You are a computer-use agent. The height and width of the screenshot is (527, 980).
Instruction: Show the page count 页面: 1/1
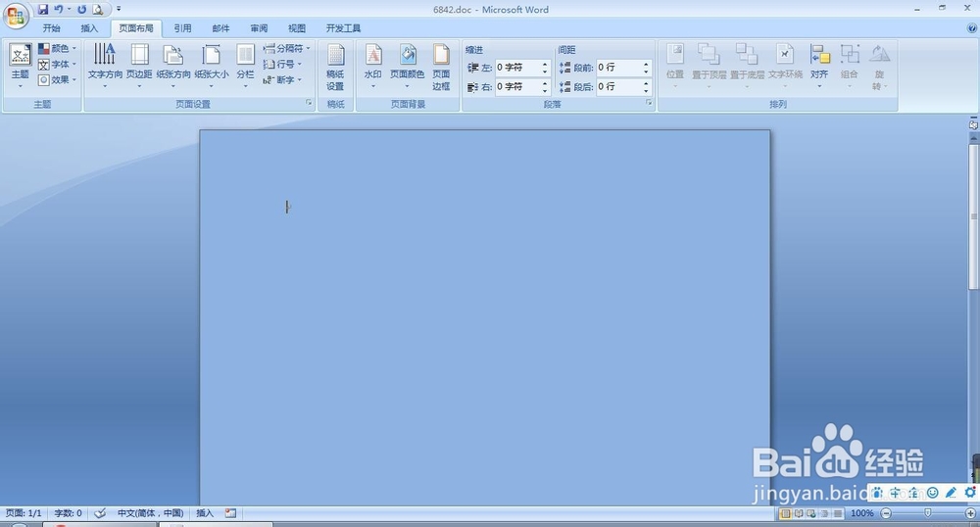tap(24, 513)
